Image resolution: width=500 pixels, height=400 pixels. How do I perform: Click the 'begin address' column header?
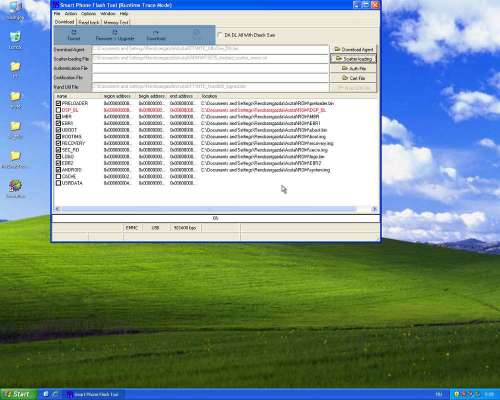(x=152, y=96)
